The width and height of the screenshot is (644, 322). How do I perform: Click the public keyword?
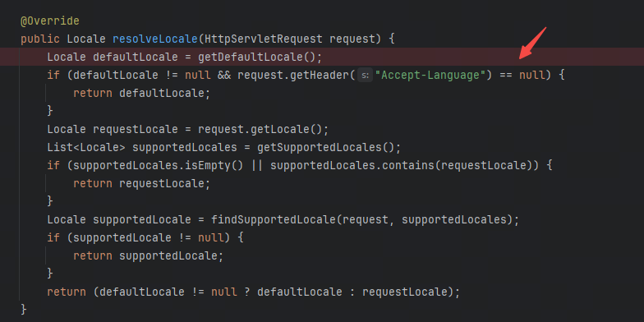pos(40,39)
